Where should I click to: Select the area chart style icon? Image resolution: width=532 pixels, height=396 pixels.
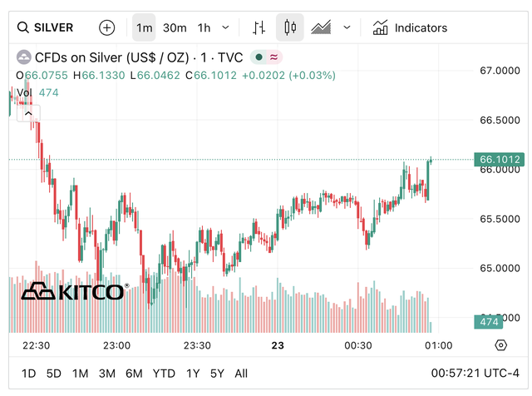click(322, 27)
